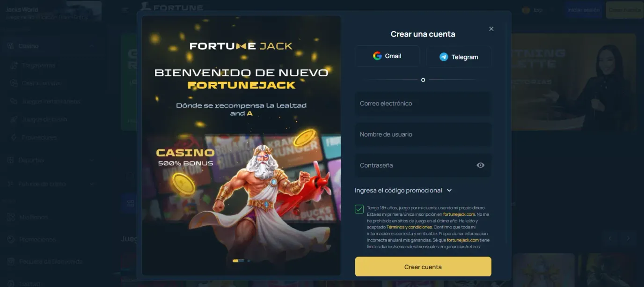Expand the Casino sidebar section

click(x=51, y=46)
